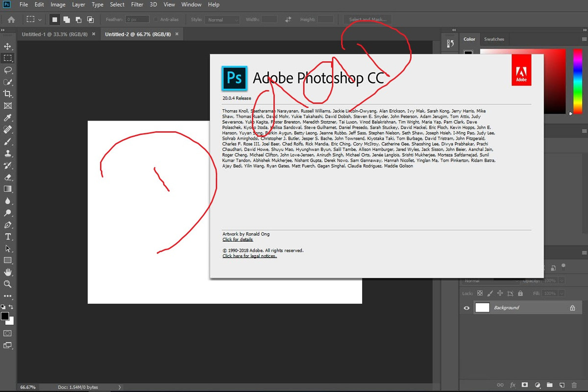Choose New selection mode button
The image size is (588, 392).
click(x=55, y=20)
